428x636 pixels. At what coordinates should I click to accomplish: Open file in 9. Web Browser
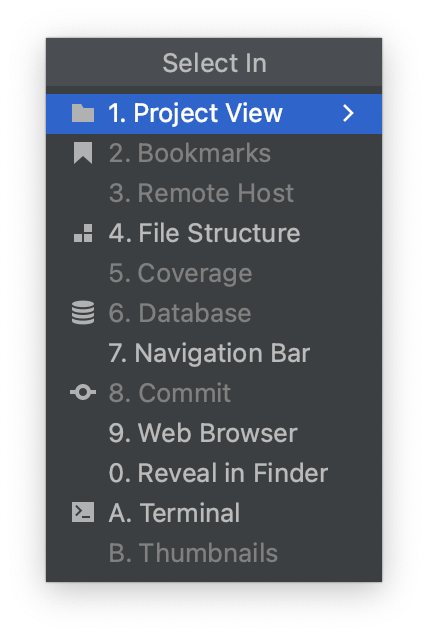[x=214, y=433]
